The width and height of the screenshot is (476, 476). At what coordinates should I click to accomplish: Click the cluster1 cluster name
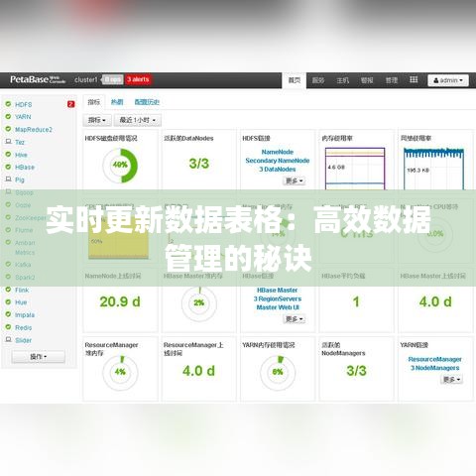[86, 79]
